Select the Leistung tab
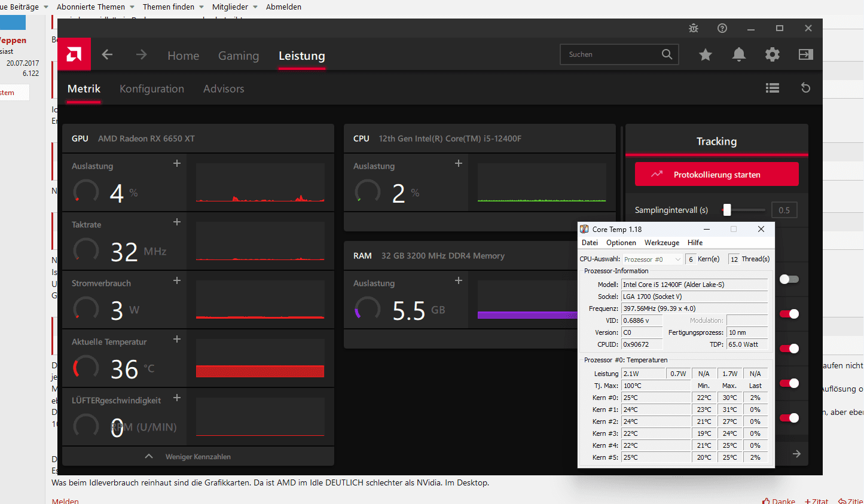The height and width of the screenshot is (504, 864). (302, 56)
